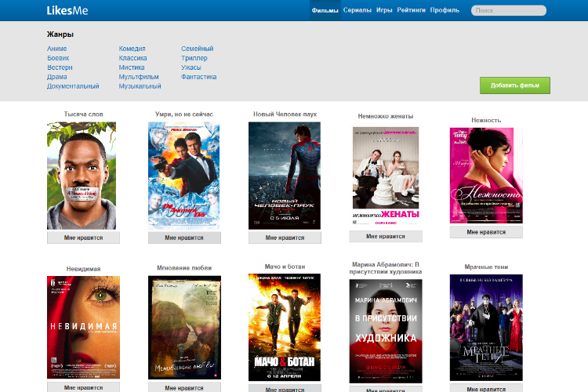588x392 pixels.
Task: Open the Мачо и ботан poster
Action: tap(285, 328)
